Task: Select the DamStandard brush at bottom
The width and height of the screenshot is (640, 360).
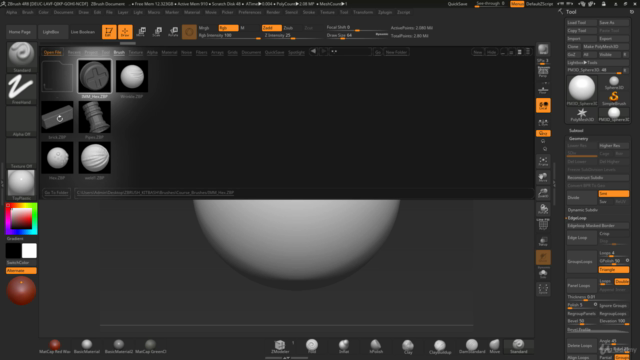Action: tap(472, 346)
